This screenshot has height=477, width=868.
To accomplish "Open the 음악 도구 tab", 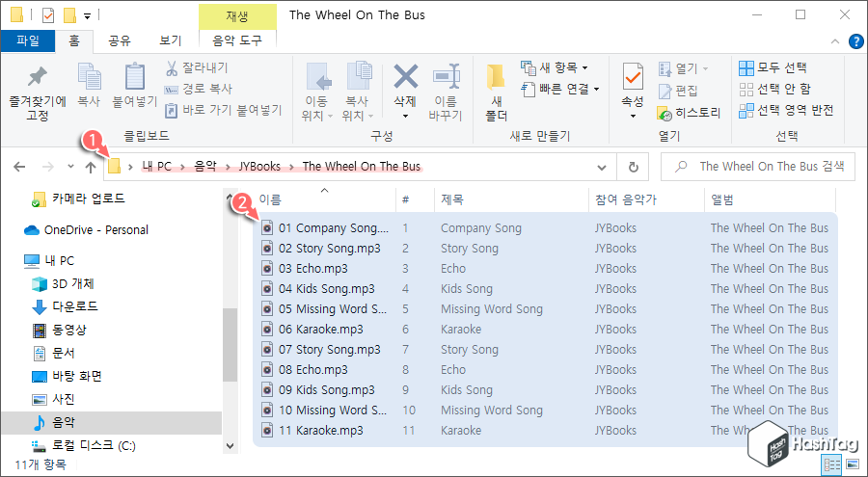I will (237, 40).
